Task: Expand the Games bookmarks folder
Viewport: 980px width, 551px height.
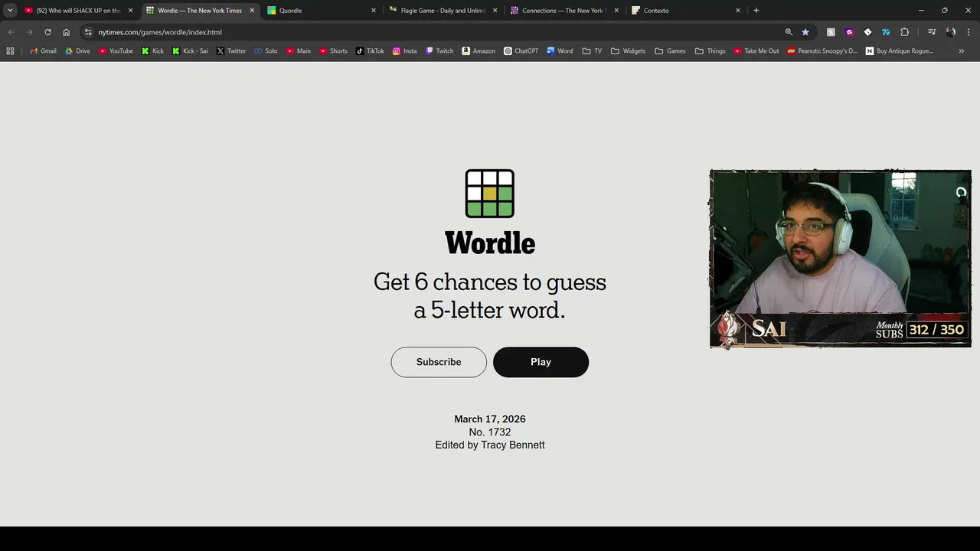Action: [670, 51]
